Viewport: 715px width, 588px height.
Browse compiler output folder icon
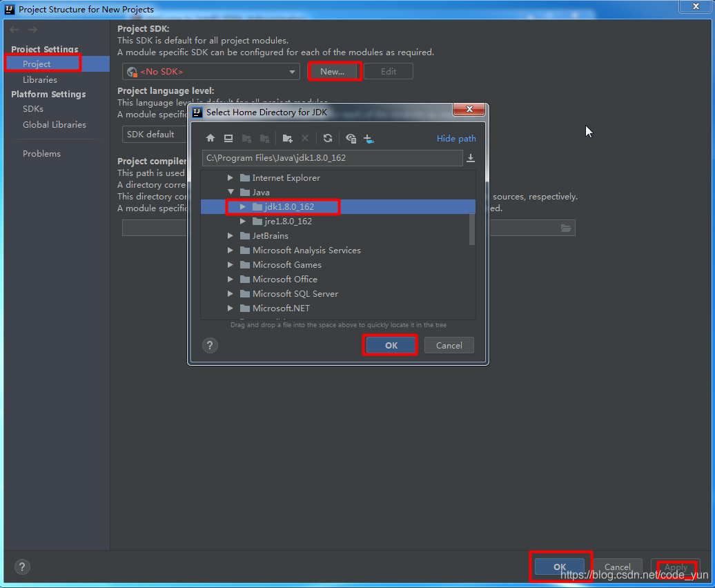566,228
